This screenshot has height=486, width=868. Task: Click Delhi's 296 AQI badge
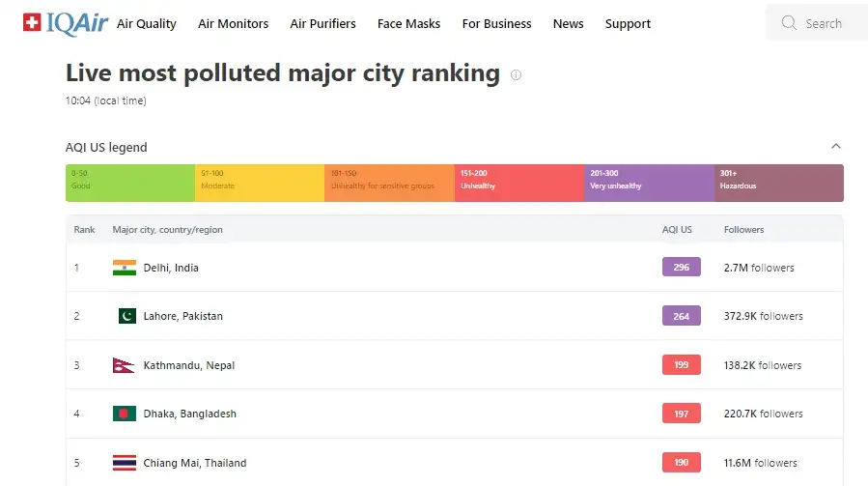[681, 268]
